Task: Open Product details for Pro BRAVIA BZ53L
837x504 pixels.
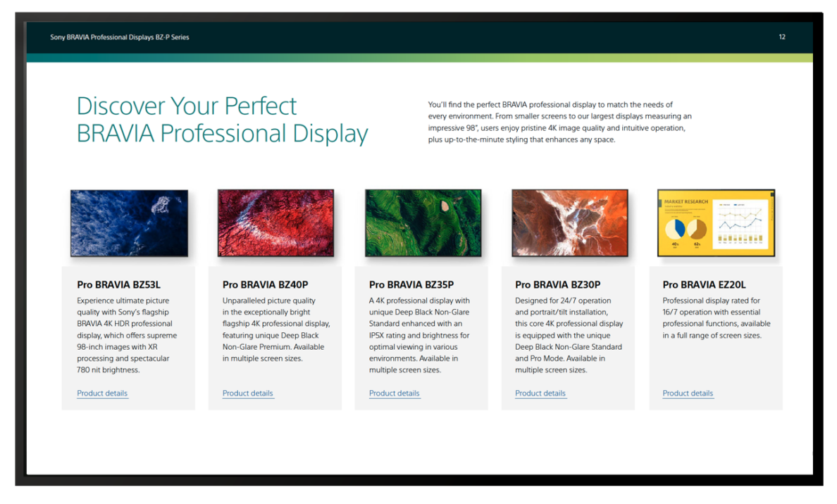Action: (102, 393)
